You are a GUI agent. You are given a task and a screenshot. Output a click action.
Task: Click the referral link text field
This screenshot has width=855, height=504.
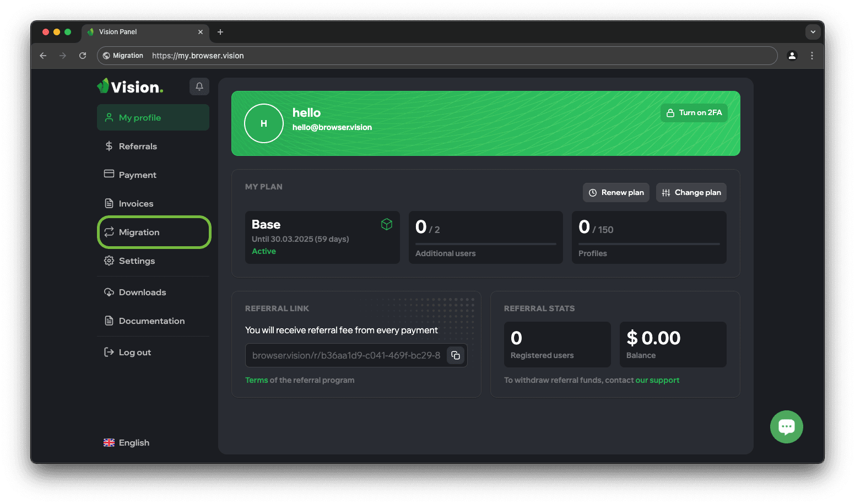(x=346, y=356)
